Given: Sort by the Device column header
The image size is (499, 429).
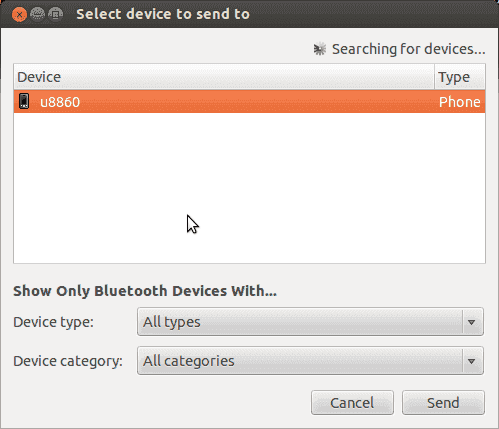Looking at the screenshot, I should pyautogui.click(x=224, y=77).
